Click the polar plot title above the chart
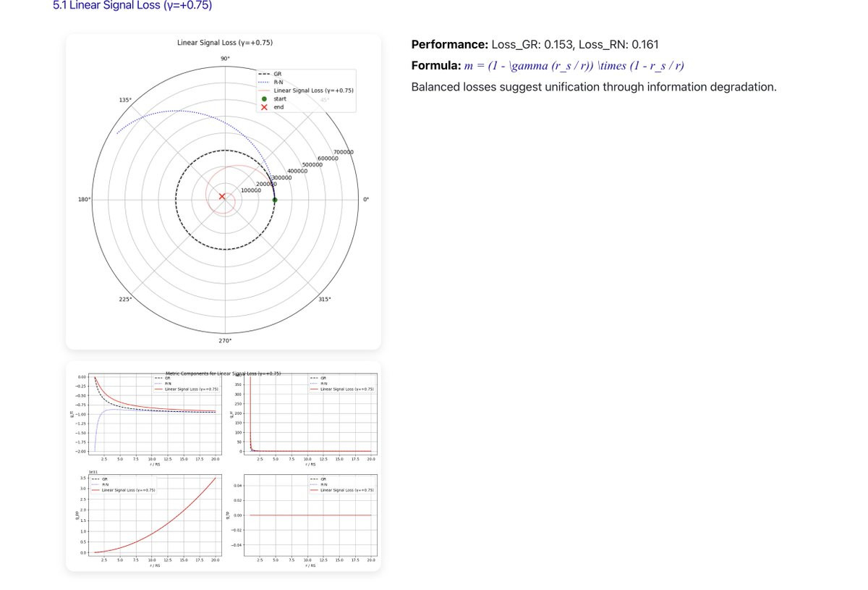Image resolution: width=868 pixels, height=590 pixels. 225,43
